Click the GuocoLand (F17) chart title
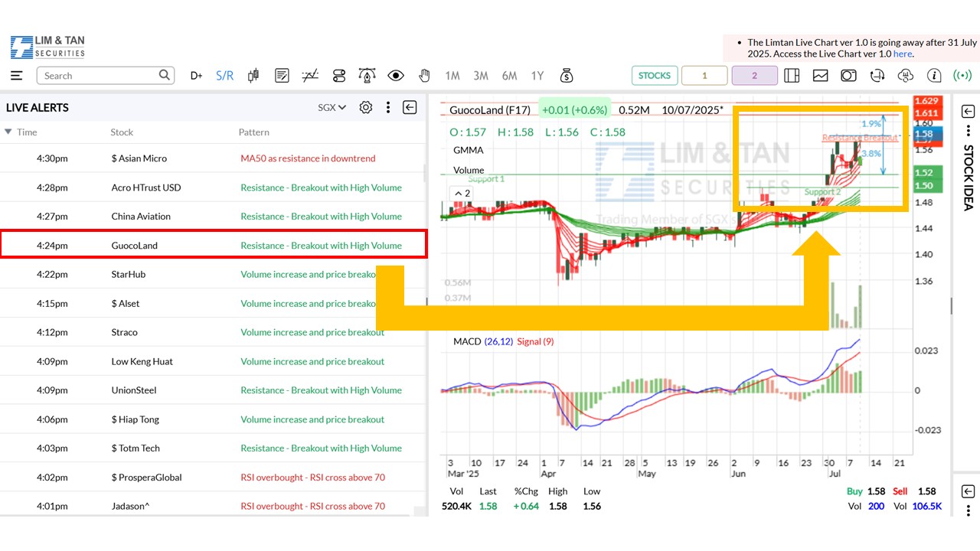The height and width of the screenshot is (551, 980). pos(492,110)
